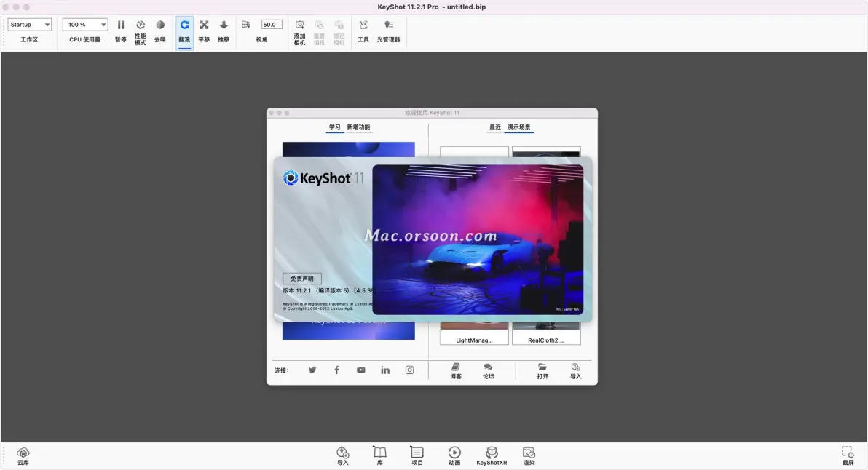868x470 pixels.
Task: Open the Startup workspace dropdown
Action: (x=29, y=24)
